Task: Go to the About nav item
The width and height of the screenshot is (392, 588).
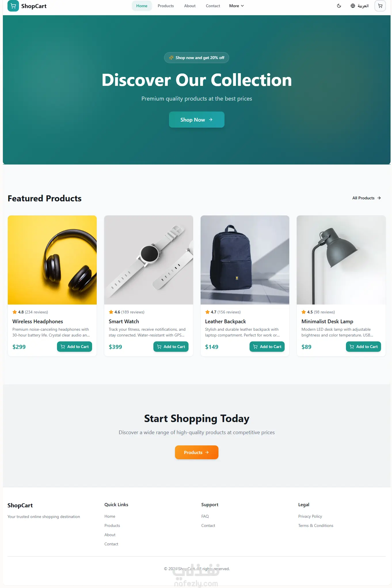Action: click(190, 6)
